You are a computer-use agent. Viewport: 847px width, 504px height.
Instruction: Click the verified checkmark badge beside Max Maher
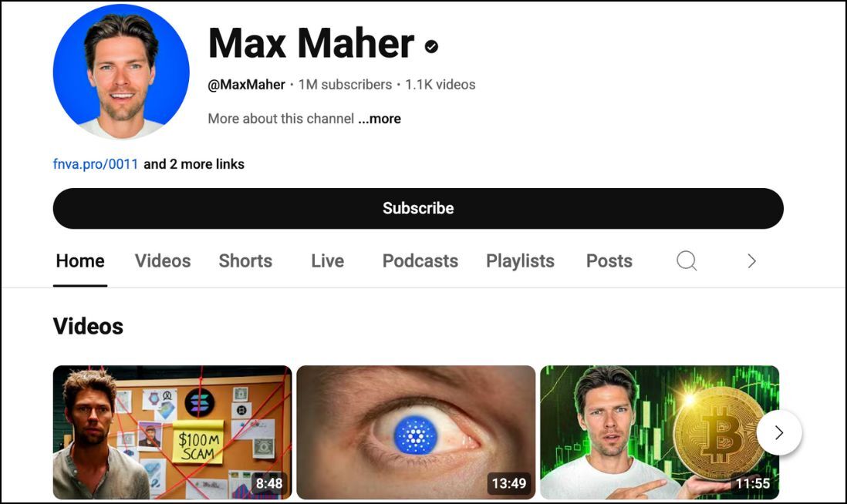(x=431, y=47)
